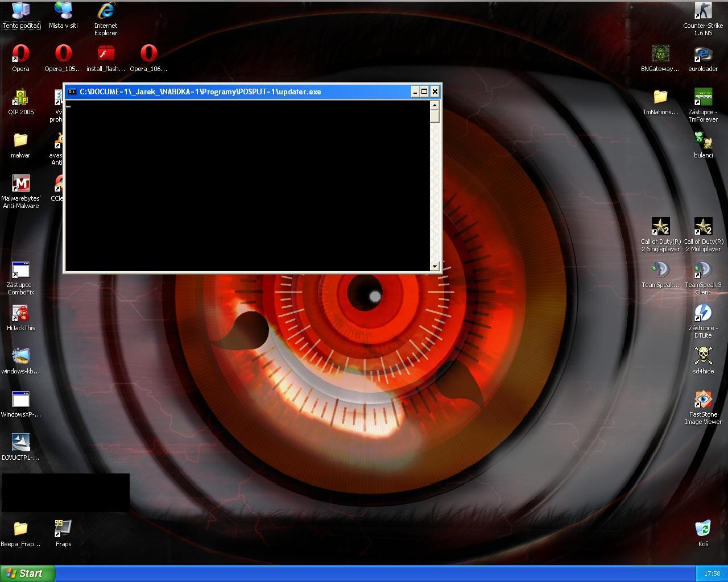Select the HiJackThis desktop icon
728x582 pixels.
point(21,314)
